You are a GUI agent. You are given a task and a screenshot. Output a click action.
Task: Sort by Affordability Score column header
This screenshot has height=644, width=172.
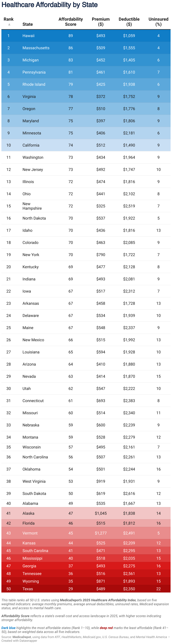click(x=70, y=22)
